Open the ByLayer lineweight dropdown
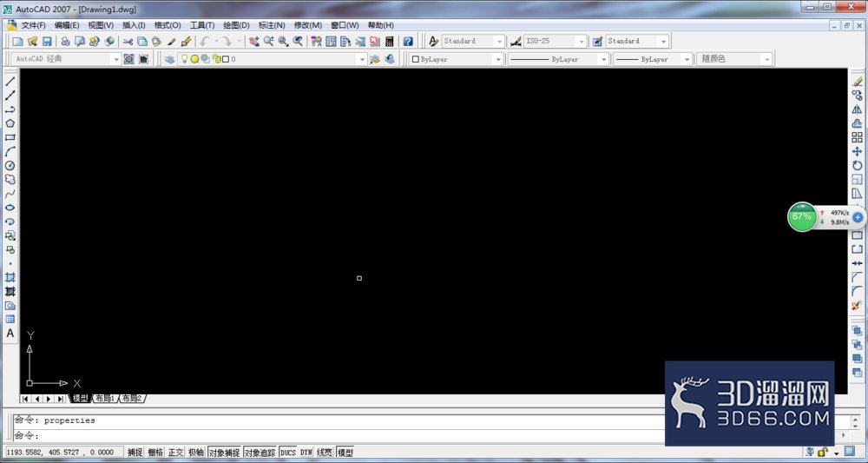Image resolution: width=868 pixels, height=463 pixels. [687, 59]
